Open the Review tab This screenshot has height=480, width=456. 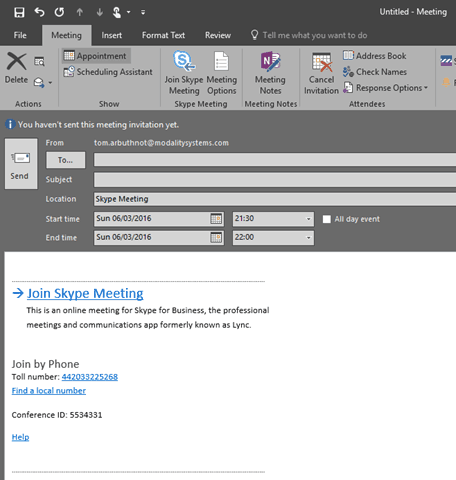(218, 35)
